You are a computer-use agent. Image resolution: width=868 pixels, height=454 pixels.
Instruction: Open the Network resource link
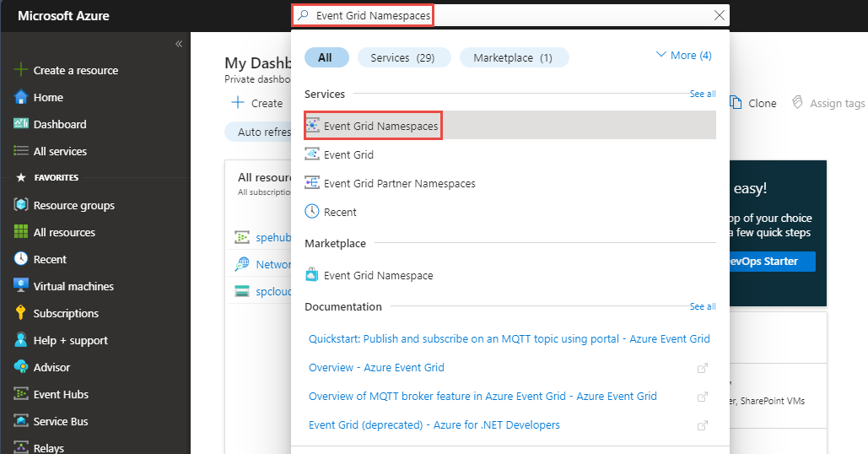[273, 265]
